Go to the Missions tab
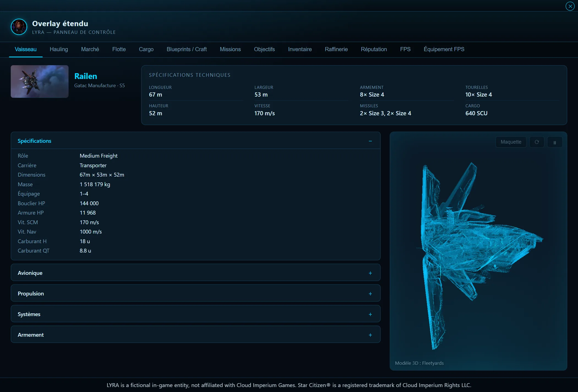The image size is (578, 392). 230,49
